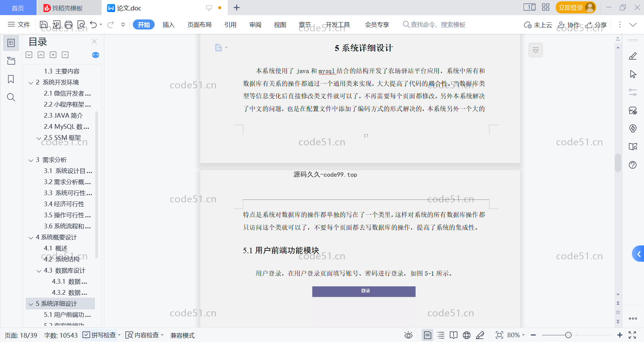Collapse the 2 系统开发环境 section
Image resolution: width=644 pixels, height=342 pixels.
point(31,83)
